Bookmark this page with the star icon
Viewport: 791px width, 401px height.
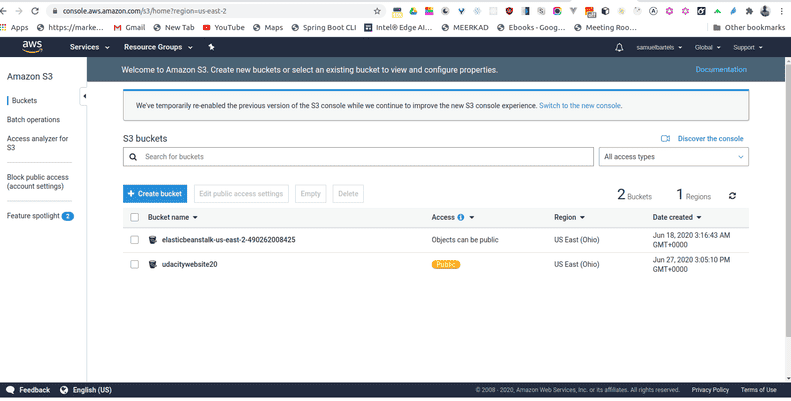tap(377, 11)
